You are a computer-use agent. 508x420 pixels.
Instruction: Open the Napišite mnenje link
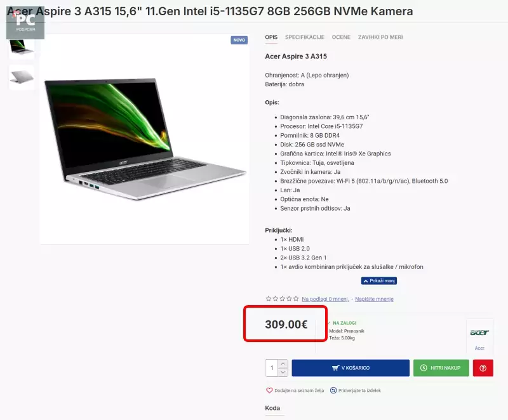coord(374,299)
